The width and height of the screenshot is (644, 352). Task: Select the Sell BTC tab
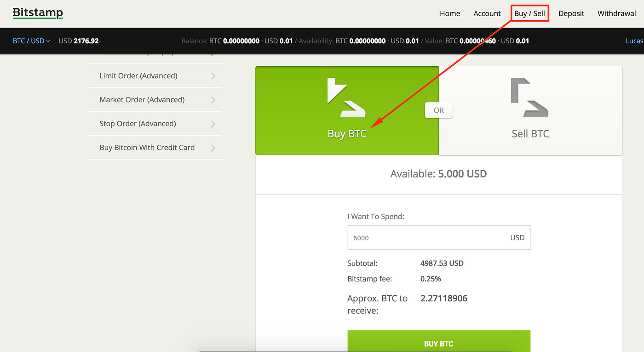click(530, 110)
